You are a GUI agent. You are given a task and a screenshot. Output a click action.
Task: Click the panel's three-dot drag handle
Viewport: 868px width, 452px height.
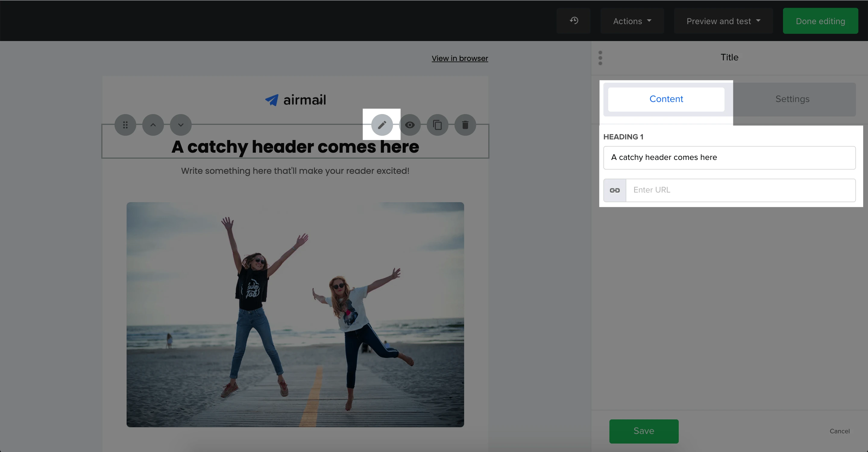pyautogui.click(x=600, y=58)
